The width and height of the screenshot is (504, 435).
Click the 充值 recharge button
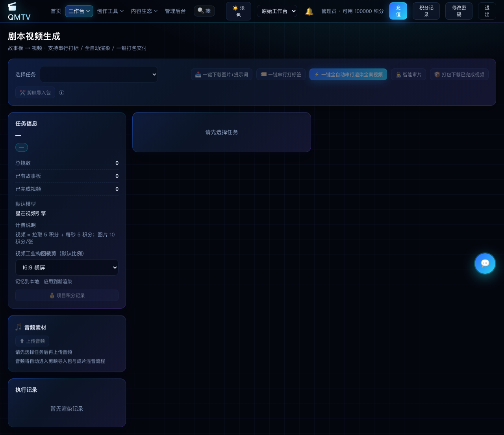click(x=398, y=11)
